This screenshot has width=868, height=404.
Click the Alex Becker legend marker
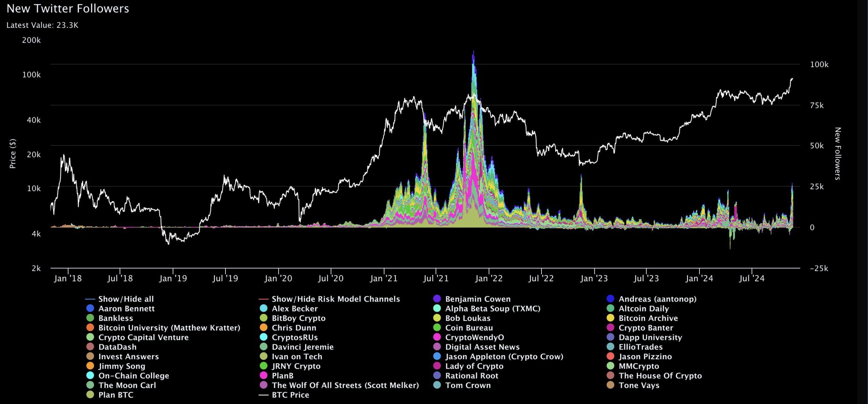(263, 309)
